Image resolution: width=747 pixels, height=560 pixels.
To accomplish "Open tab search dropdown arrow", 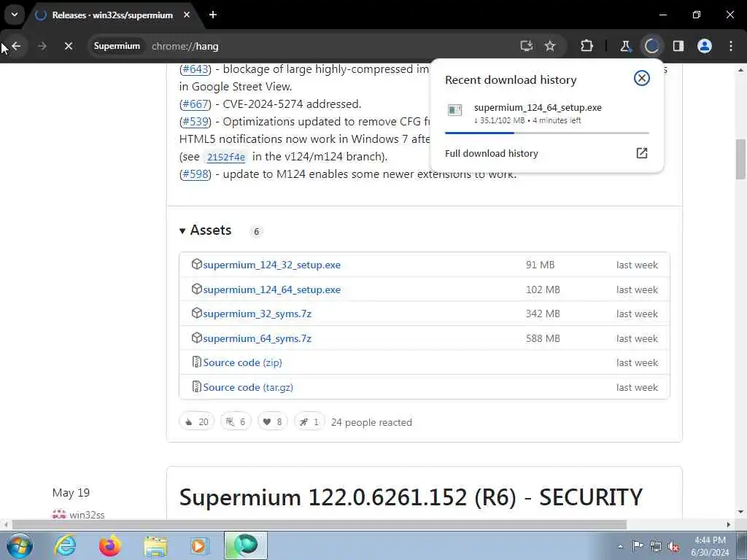I will tap(15, 15).
